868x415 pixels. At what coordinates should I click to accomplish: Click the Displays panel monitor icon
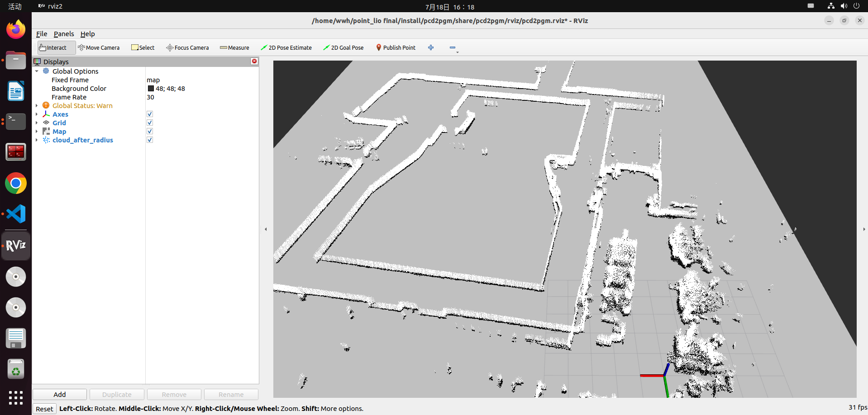[x=38, y=61]
